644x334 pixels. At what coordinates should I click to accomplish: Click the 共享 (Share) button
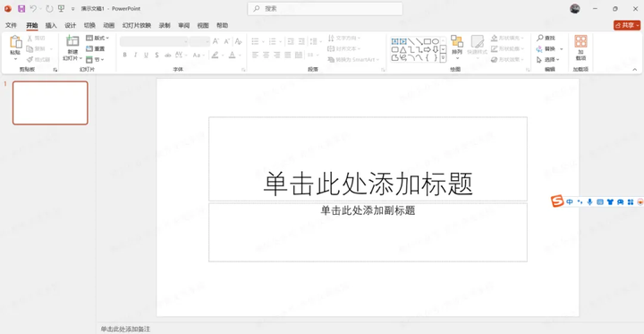tap(626, 25)
